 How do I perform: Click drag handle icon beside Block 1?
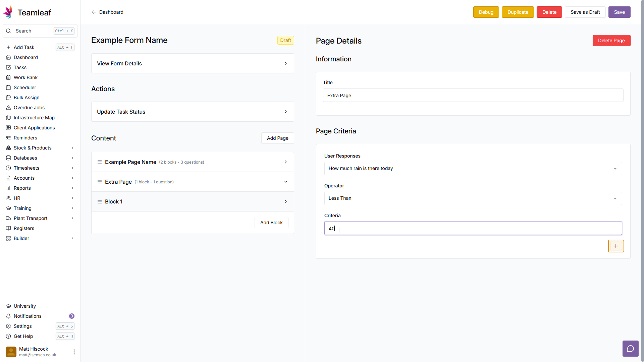tap(100, 202)
